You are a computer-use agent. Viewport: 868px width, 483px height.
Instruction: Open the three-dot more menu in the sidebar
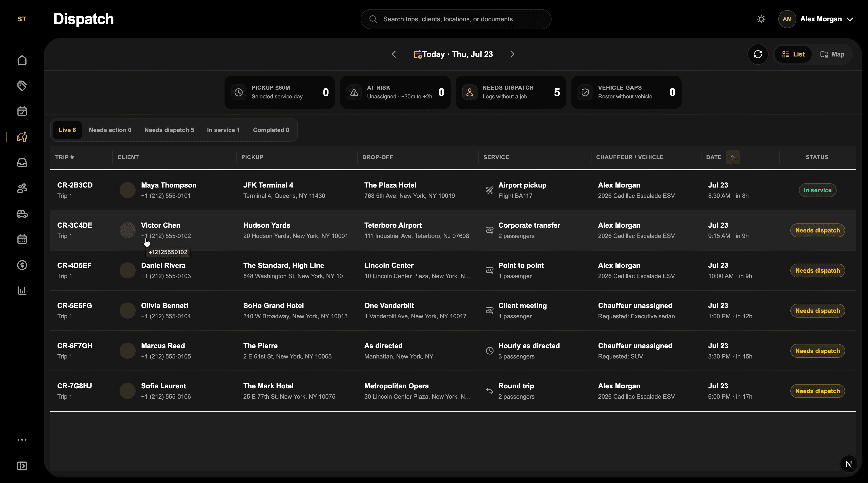click(22, 440)
